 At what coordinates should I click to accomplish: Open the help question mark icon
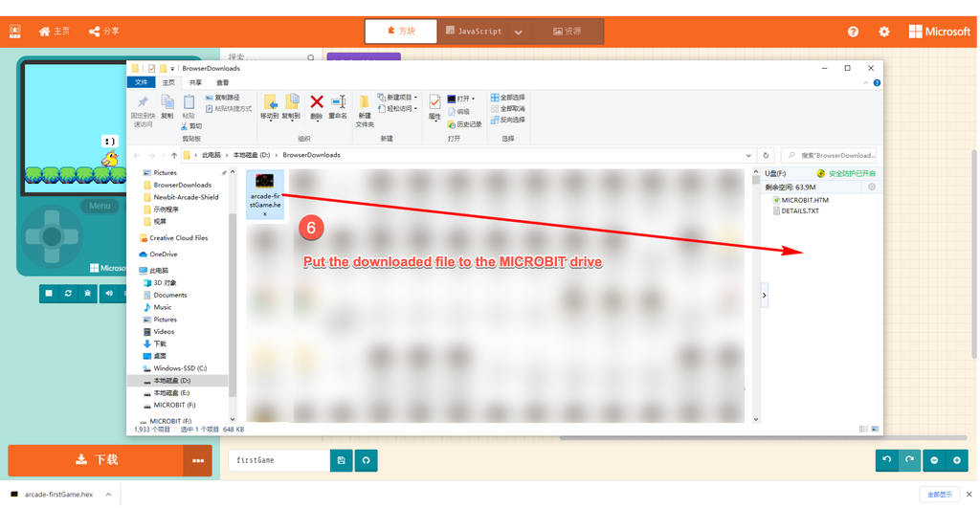853,32
